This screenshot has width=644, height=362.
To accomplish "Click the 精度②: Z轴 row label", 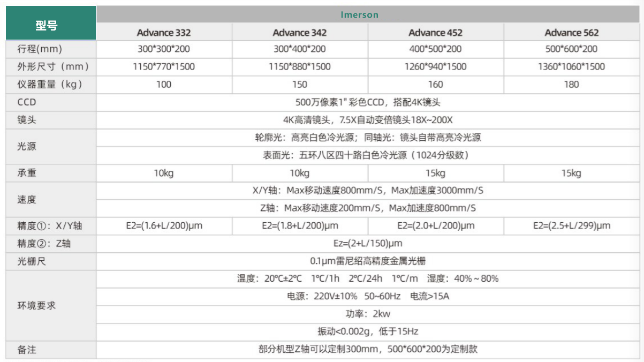I will tap(44, 244).
